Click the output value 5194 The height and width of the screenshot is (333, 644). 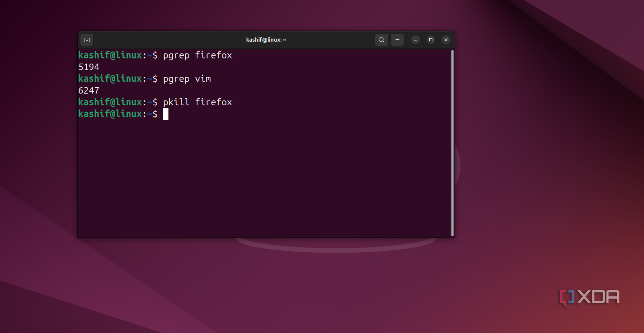point(89,67)
